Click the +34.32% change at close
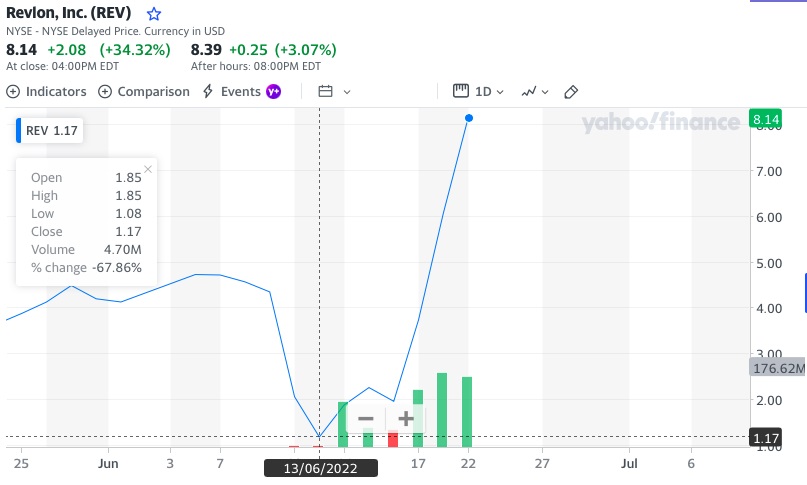 (x=135, y=50)
